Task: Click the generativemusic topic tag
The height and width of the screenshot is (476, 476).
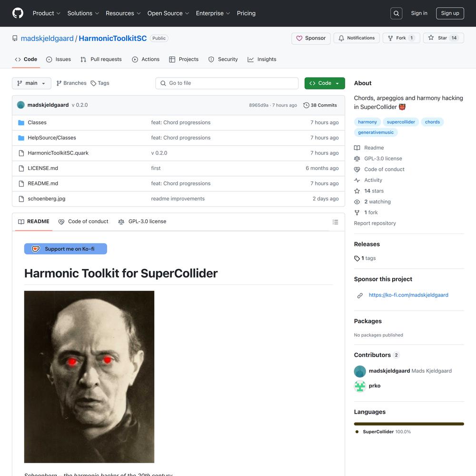Action: click(x=376, y=132)
